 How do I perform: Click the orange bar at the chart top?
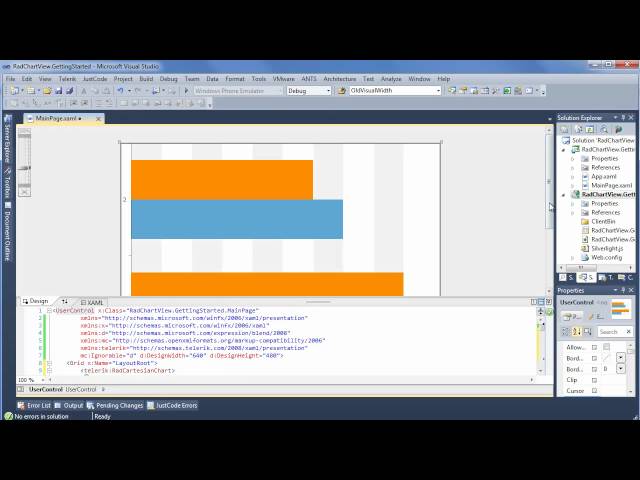pos(222,180)
